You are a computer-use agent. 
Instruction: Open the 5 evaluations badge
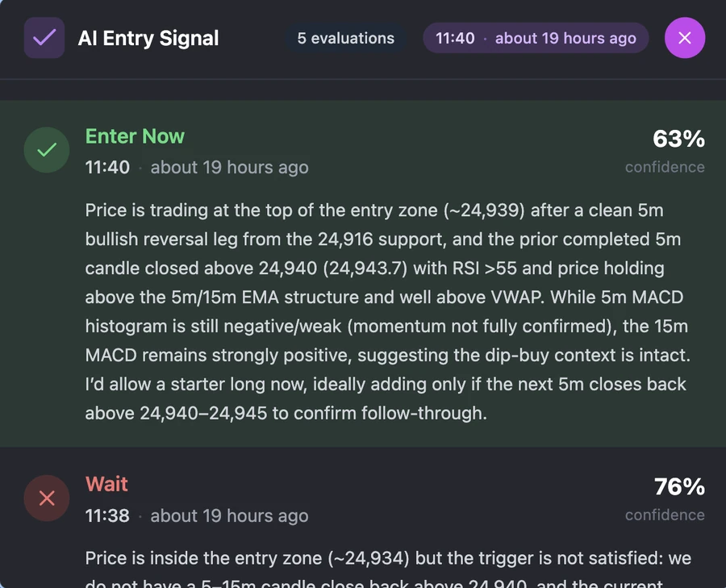pyautogui.click(x=346, y=37)
